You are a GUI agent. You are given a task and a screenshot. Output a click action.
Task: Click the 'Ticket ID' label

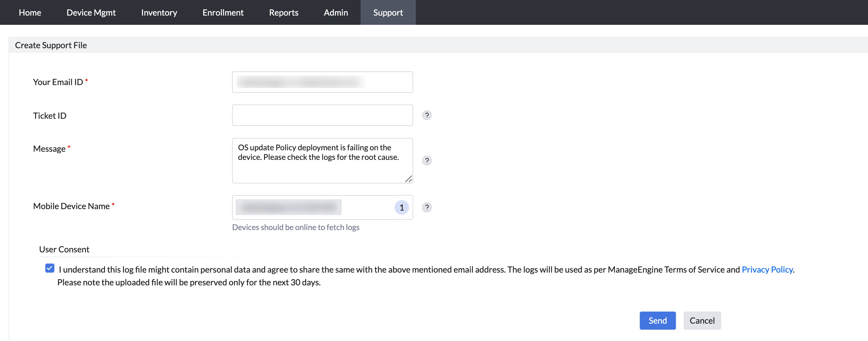[x=50, y=116]
